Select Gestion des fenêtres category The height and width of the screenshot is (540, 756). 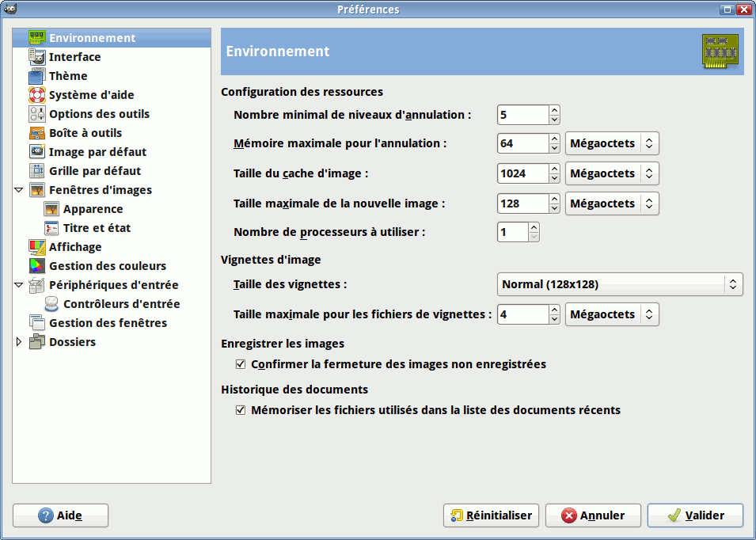[x=108, y=323]
